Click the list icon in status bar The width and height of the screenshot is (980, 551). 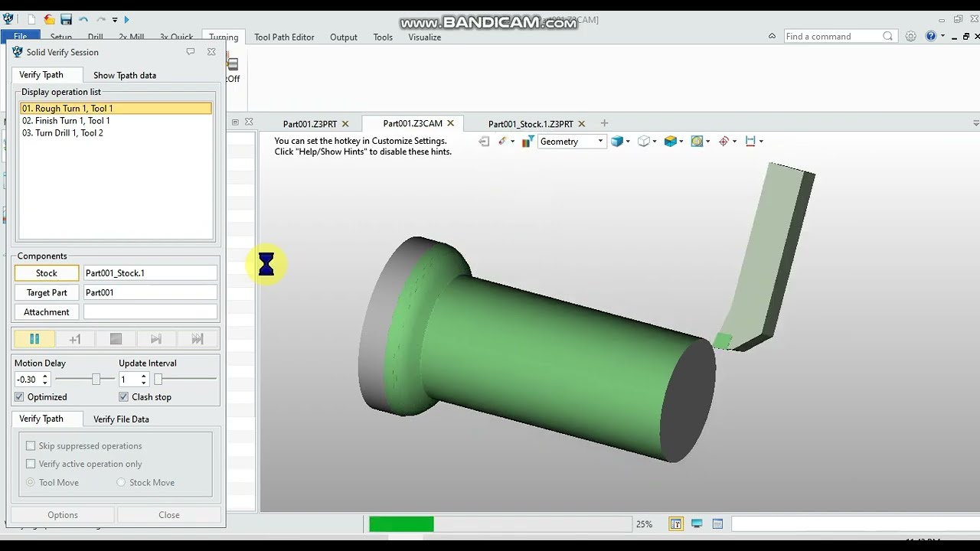tap(717, 524)
